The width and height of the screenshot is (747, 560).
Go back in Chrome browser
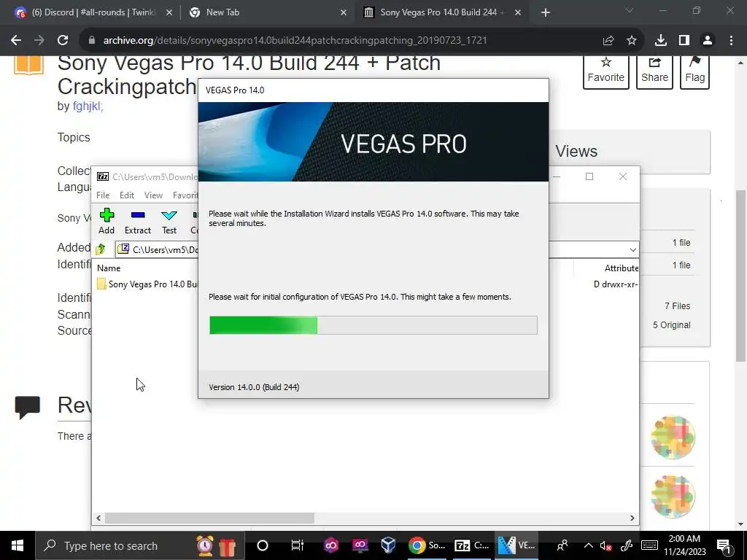coord(16,41)
